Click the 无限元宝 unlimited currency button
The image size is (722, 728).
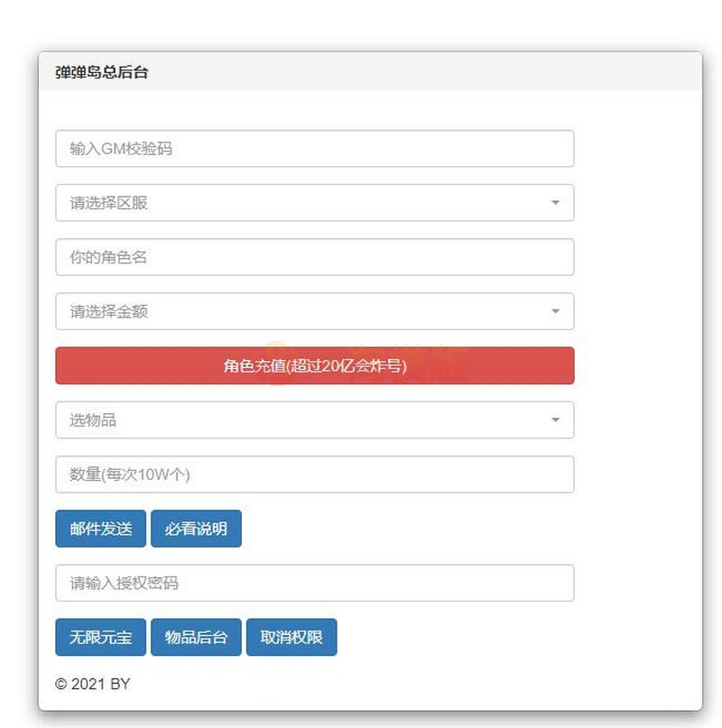[99, 637]
